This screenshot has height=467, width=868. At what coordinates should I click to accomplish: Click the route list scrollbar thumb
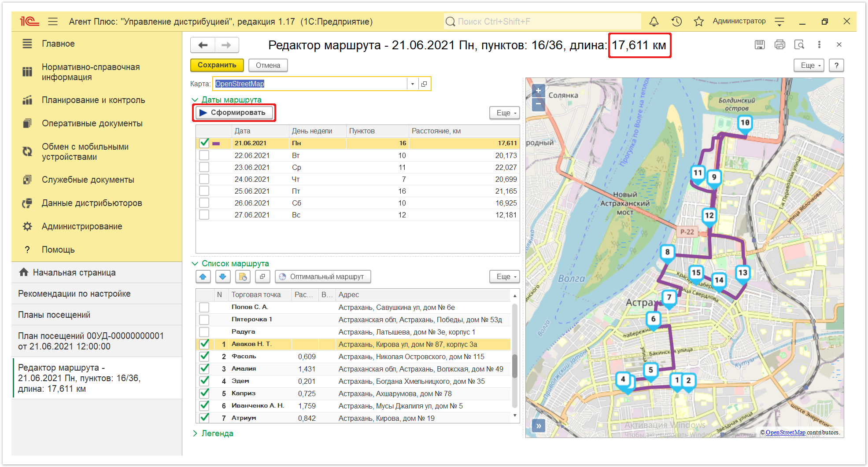click(515, 366)
